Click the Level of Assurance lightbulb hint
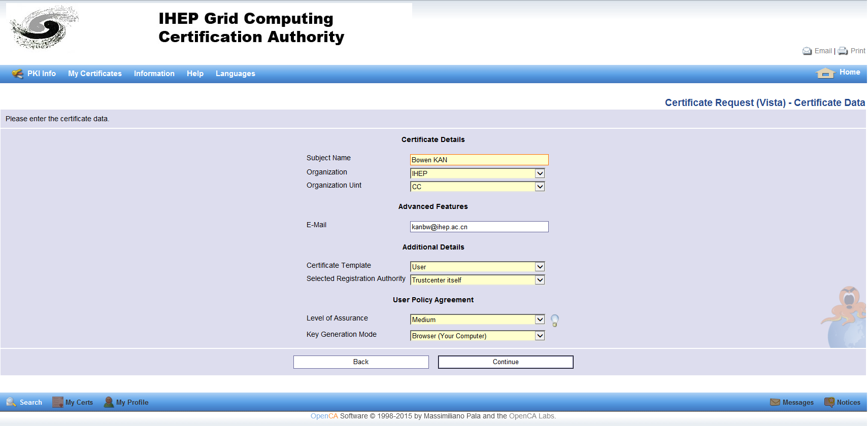Image resolution: width=868 pixels, height=426 pixels. [x=555, y=321]
